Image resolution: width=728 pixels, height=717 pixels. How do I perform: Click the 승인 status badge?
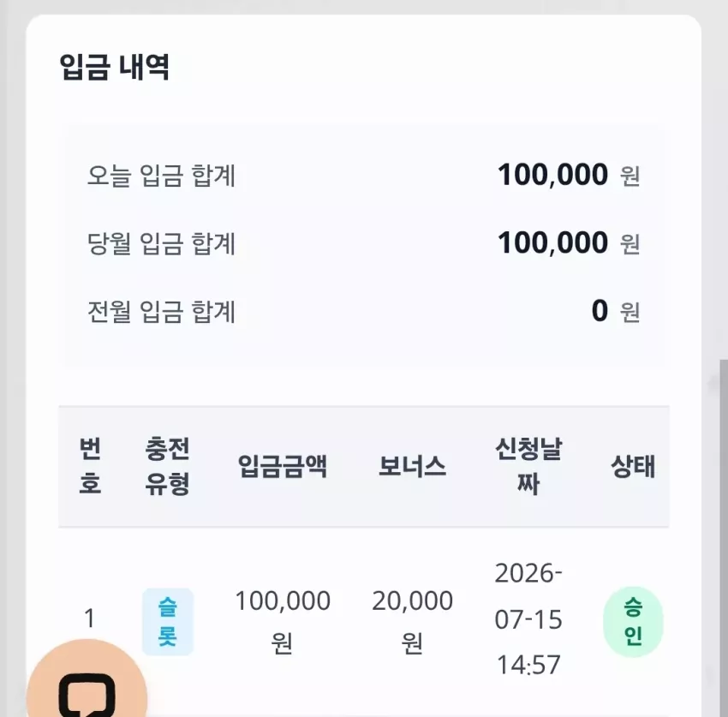[633, 621]
